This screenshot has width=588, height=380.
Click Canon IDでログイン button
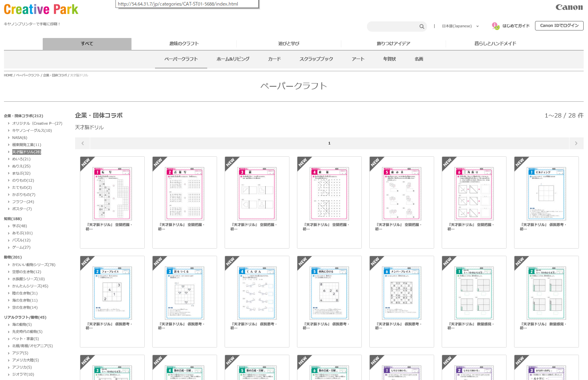pos(559,26)
